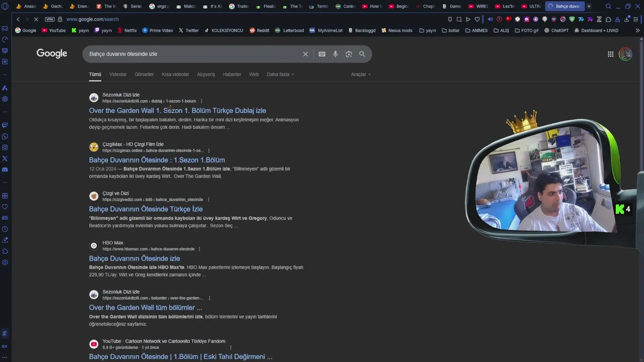Switch to the Web search tab
Image resolution: width=644 pixels, height=362 pixels.
coord(254,74)
